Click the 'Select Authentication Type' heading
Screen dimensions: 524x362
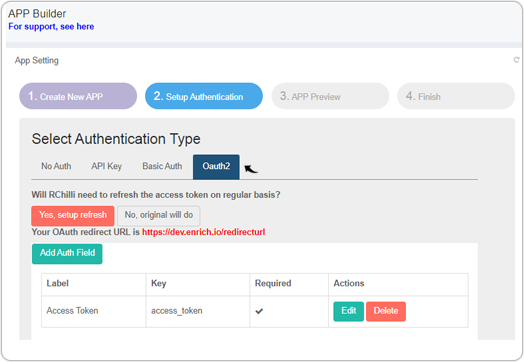pos(116,139)
